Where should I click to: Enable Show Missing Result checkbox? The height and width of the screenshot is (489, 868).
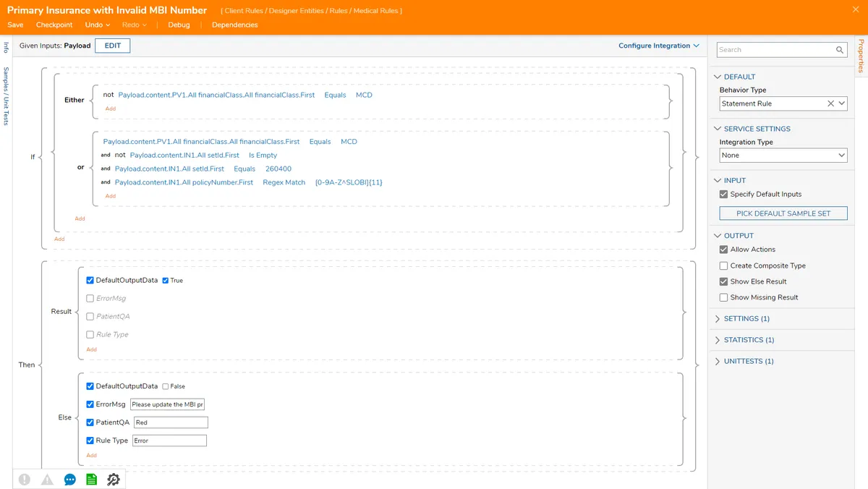[723, 297]
